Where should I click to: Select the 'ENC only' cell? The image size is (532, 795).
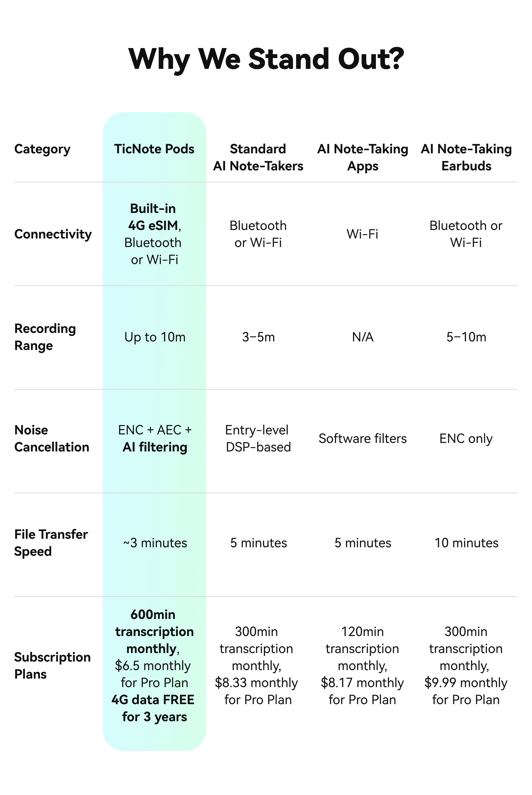[x=466, y=439]
